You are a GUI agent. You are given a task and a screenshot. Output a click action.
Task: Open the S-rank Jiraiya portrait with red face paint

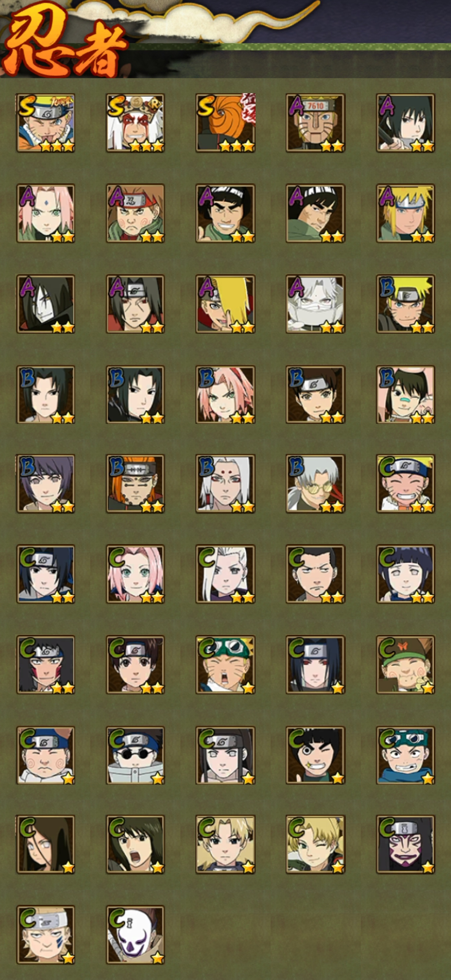(x=135, y=123)
